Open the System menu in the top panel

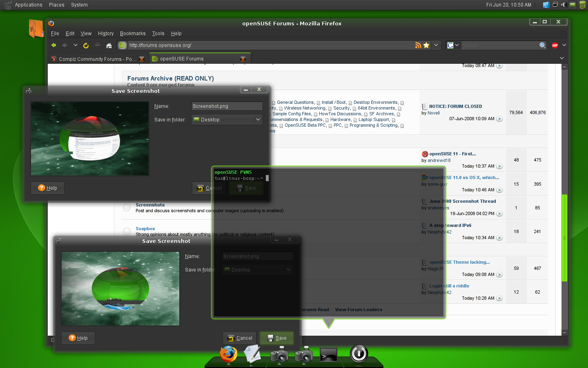click(79, 5)
